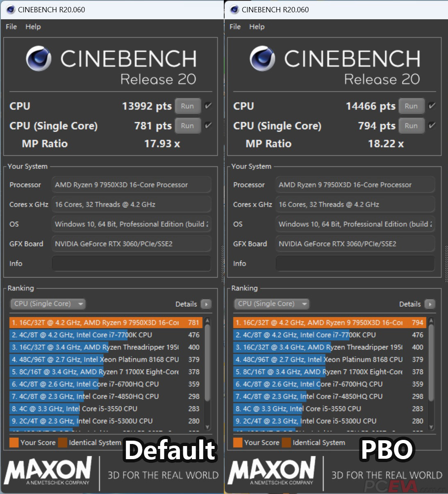Select i7-6700HQ row in Default window
448x494 pixels.
coord(106,384)
